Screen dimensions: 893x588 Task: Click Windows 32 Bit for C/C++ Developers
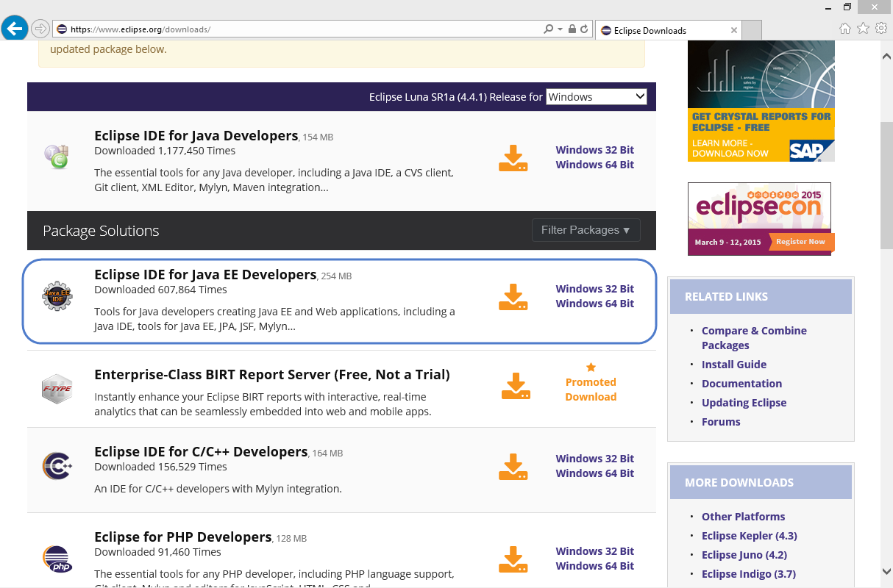(x=594, y=459)
